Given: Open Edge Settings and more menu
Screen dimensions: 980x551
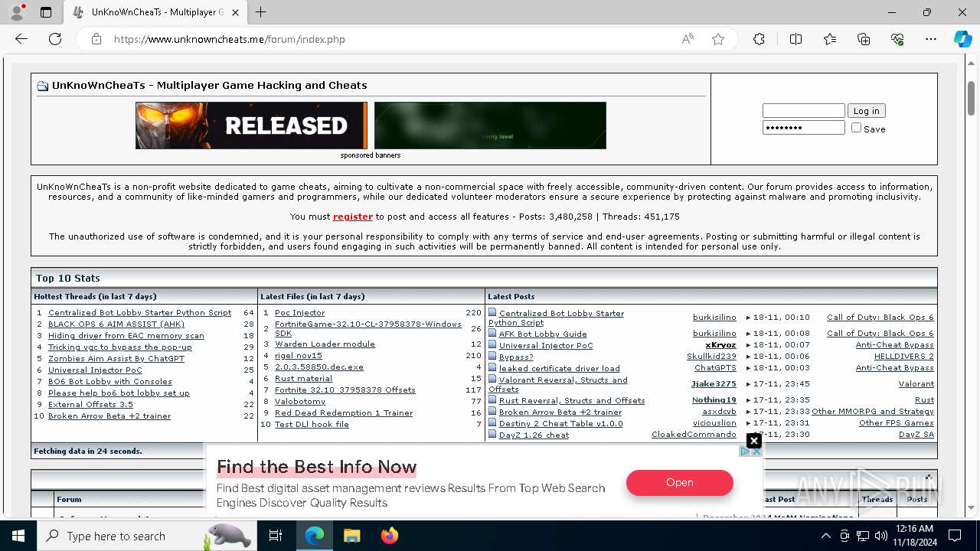Looking at the screenshot, I should (x=931, y=39).
